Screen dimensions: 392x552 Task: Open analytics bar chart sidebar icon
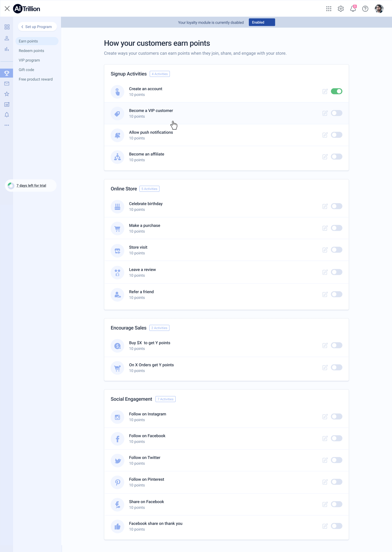click(x=7, y=49)
